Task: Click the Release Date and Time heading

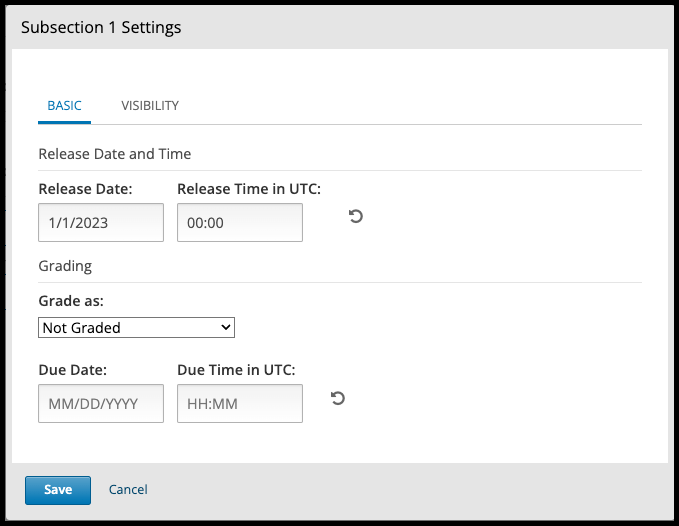Action: [x=115, y=154]
